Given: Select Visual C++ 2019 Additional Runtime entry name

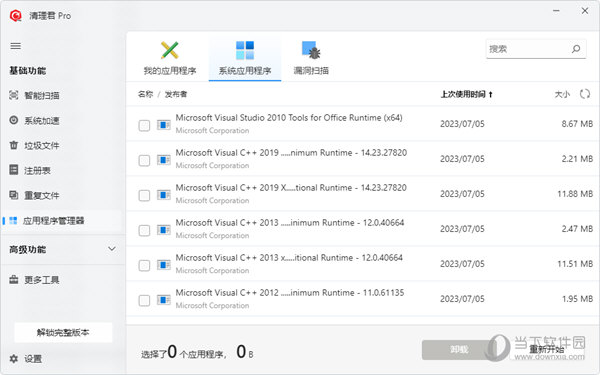Looking at the screenshot, I should (x=291, y=188).
